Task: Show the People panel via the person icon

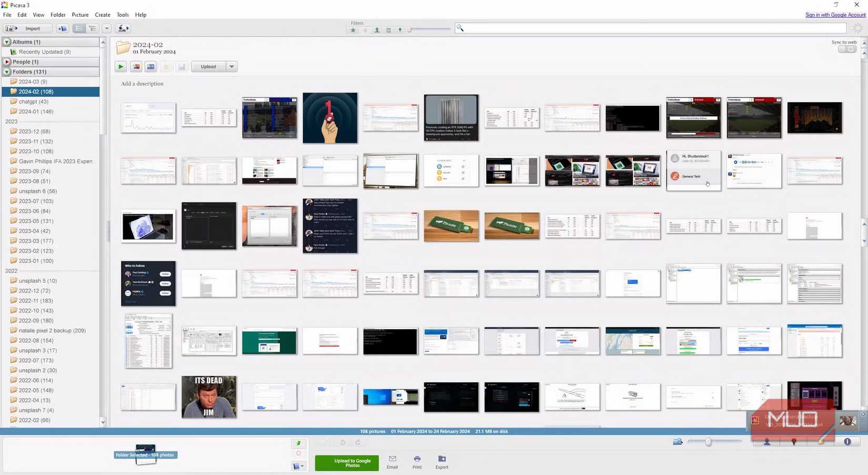Action: (x=766, y=442)
